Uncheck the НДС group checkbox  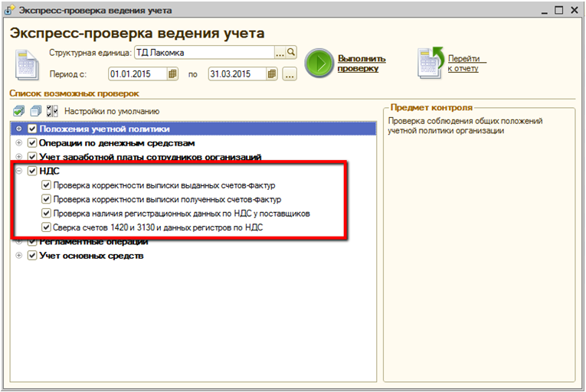pos(32,171)
